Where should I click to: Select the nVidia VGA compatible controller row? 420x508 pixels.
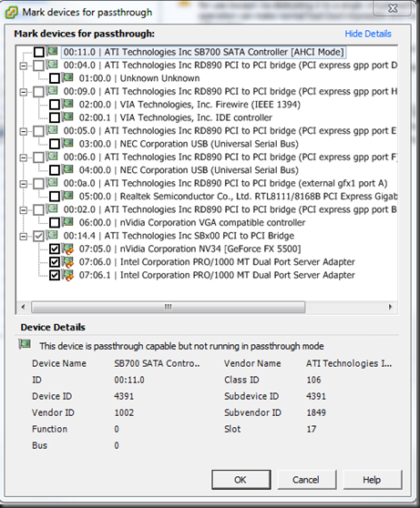pos(192,222)
